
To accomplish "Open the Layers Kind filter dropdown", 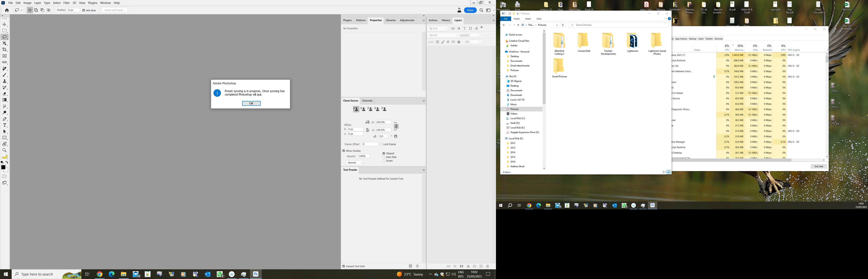I will coord(438,28).
